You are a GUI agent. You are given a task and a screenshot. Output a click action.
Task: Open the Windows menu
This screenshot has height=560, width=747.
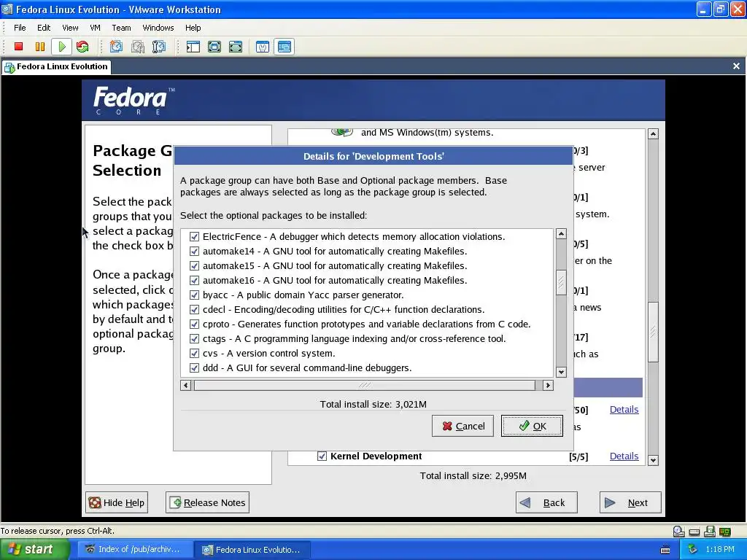[x=158, y=28]
